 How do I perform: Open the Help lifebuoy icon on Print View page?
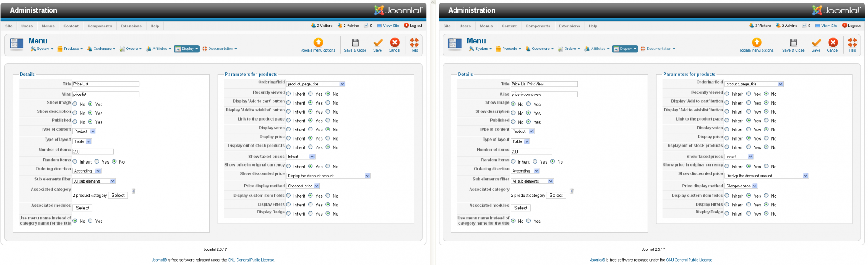(x=853, y=43)
